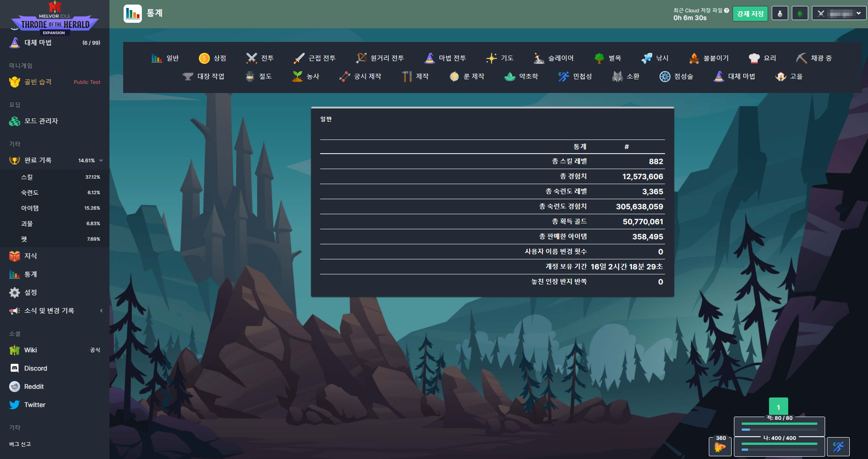This screenshot has height=459, width=868.
Task: Click the agility icon beside player bar
Action: tap(838, 446)
